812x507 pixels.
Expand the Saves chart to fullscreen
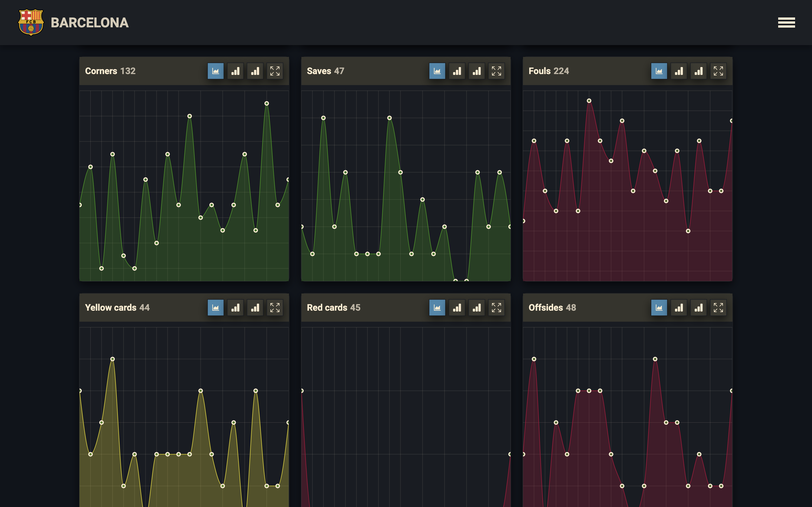pyautogui.click(x=496, y=71)
